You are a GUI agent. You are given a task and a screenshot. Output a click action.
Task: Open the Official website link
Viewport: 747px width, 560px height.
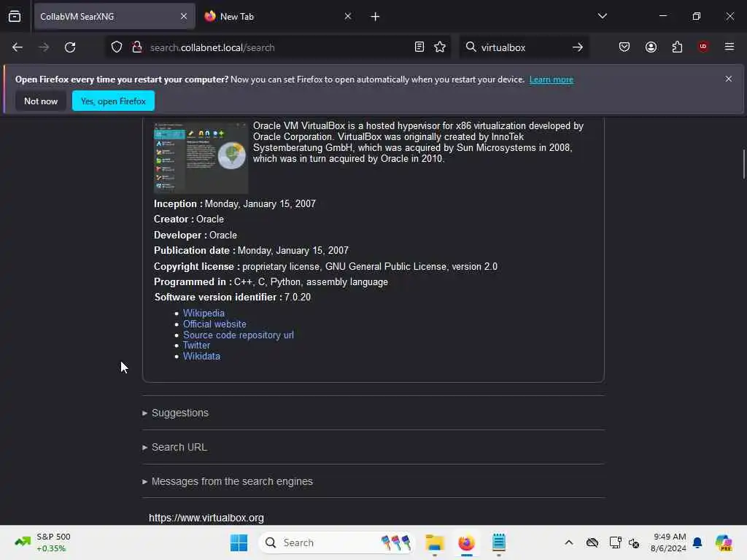tap(214, 324)
